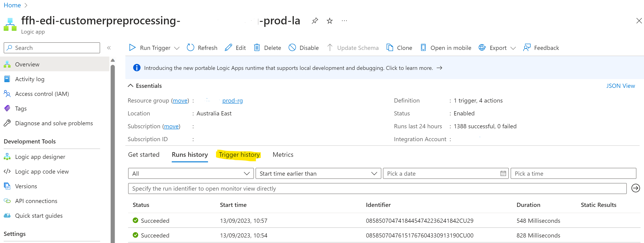Click the Feedback person icon

[x=527, y=48]
